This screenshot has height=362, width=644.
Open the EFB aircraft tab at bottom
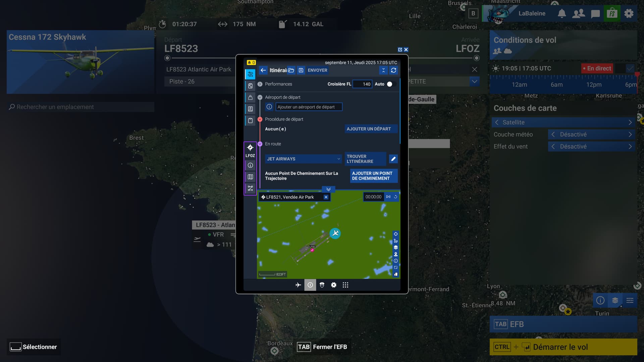(298, 285)
